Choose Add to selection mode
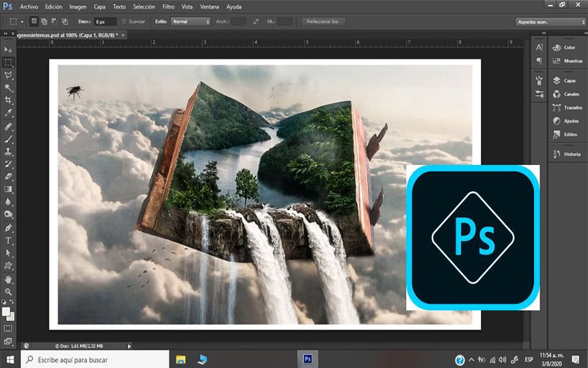 coord(45,21)
